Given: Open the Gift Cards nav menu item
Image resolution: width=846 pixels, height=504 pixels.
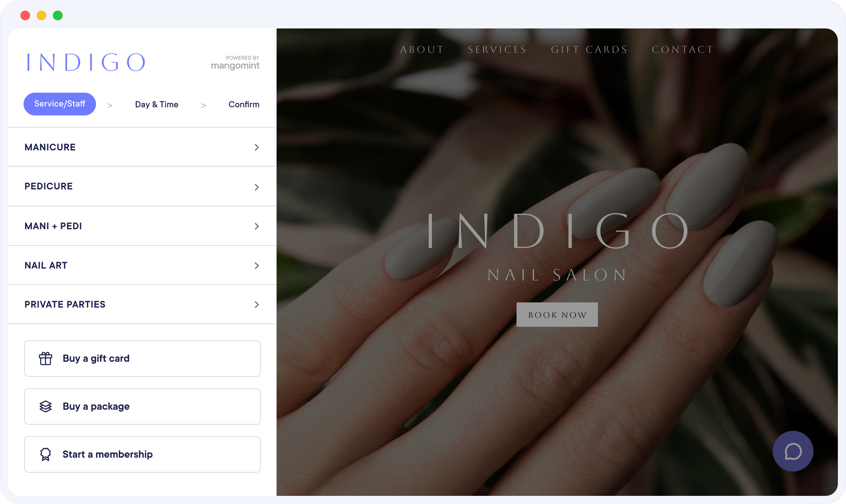Looking at the screenshot, I should point(589,50).
